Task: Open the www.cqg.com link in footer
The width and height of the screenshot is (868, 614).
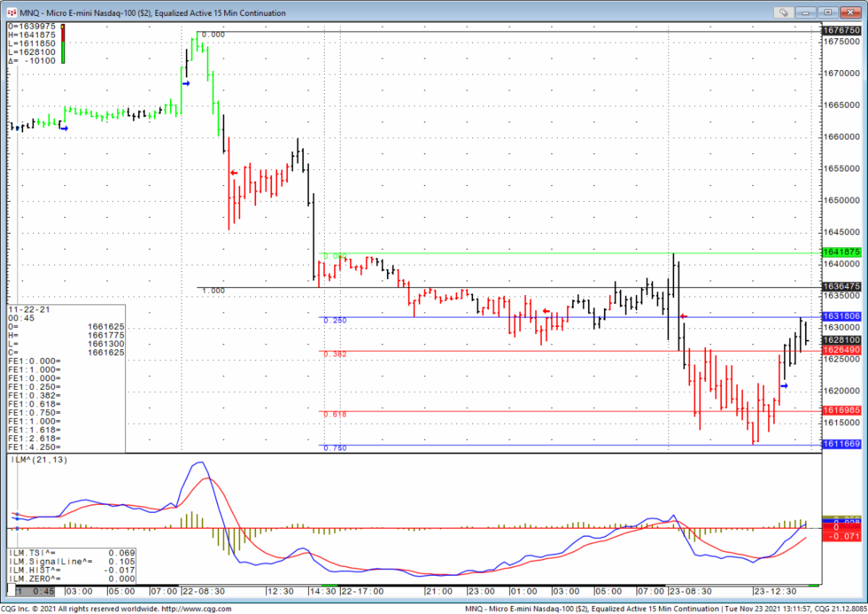Action: click(190, 609)
